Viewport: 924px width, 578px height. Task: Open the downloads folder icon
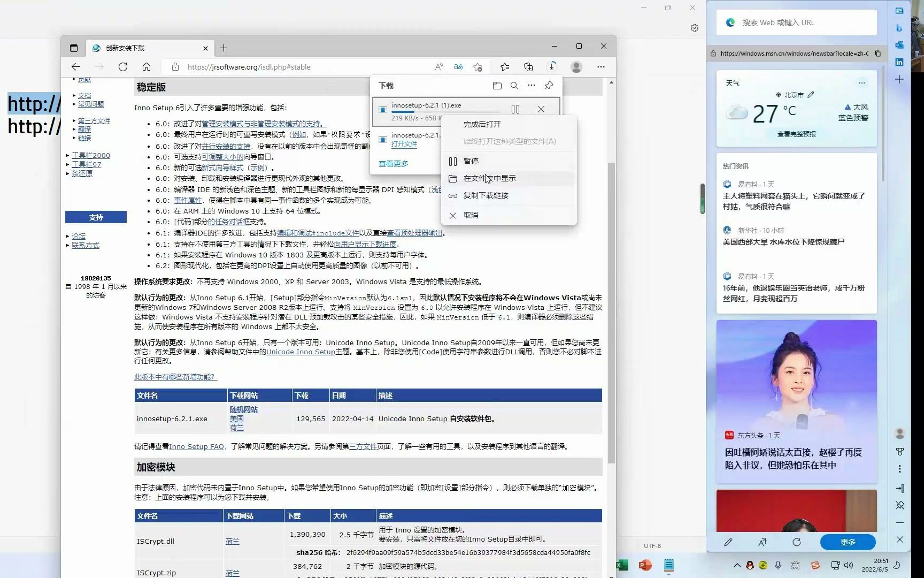(x=497, y=86)
